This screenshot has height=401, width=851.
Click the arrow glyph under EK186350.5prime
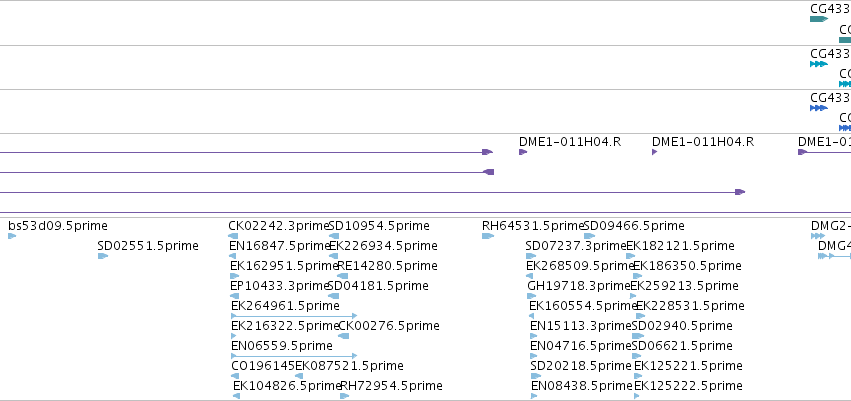click(638, 276)
